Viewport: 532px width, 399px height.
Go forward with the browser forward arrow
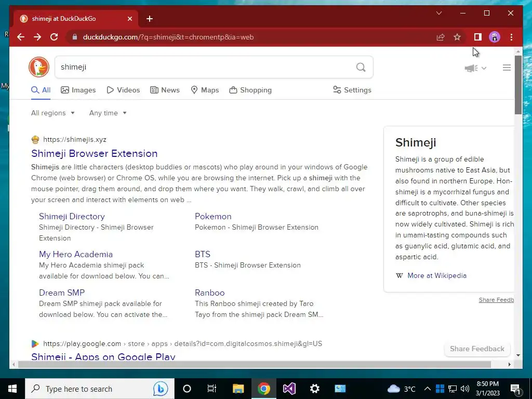click(37, 37)
